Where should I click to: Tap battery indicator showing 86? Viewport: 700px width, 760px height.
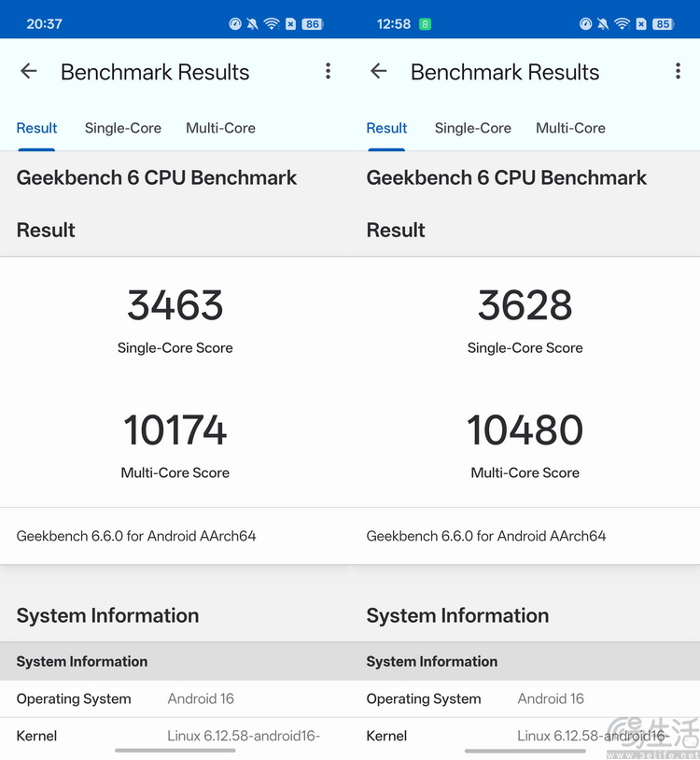[x=312, y=24]
